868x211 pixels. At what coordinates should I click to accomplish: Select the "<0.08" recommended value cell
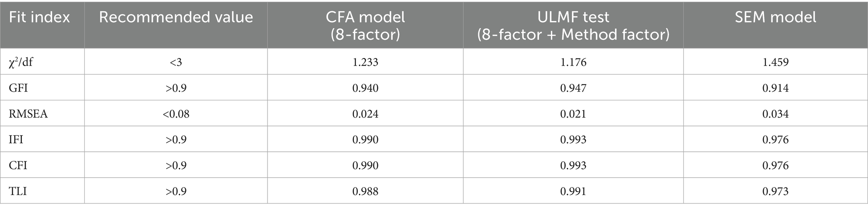176,113
